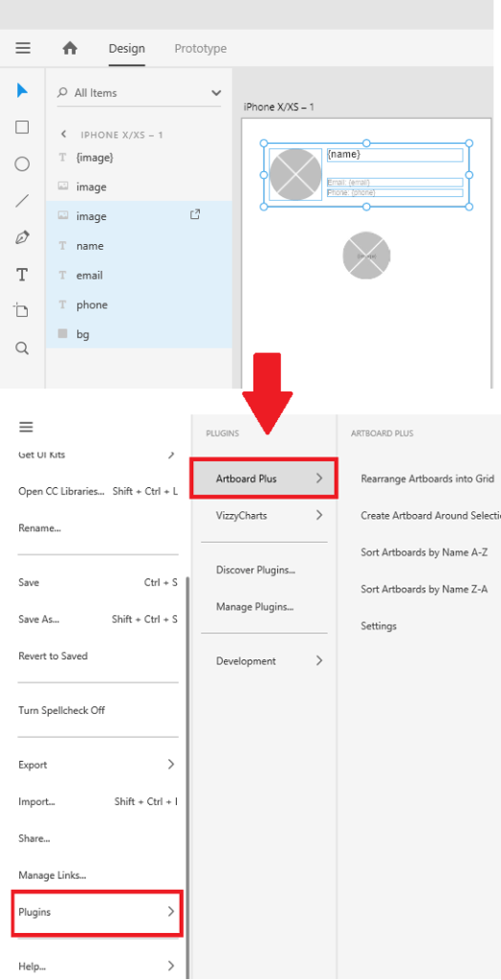Viewport: 501px width, 980px height.
Task: Select the Line tool
Action: click(x=23, y=201)
